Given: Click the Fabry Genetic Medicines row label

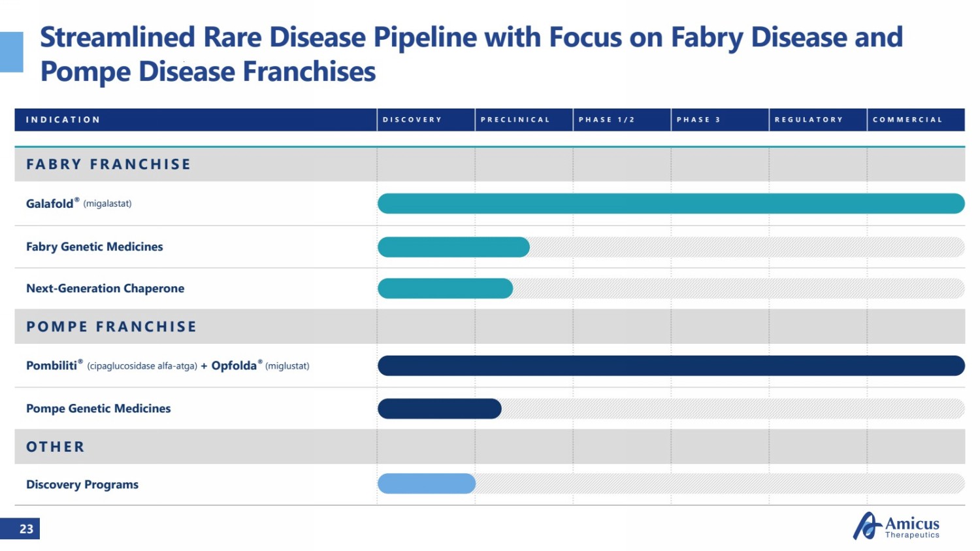Looking at the screenshot, I should tap(95, 246).
